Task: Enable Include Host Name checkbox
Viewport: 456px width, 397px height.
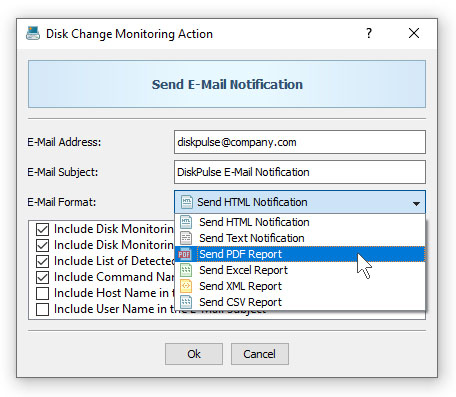Action: [x=42, y=293]
